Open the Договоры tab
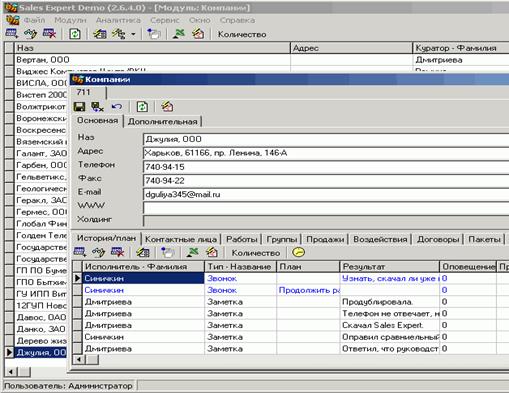 pyautogui.click(x=438, y=239)
